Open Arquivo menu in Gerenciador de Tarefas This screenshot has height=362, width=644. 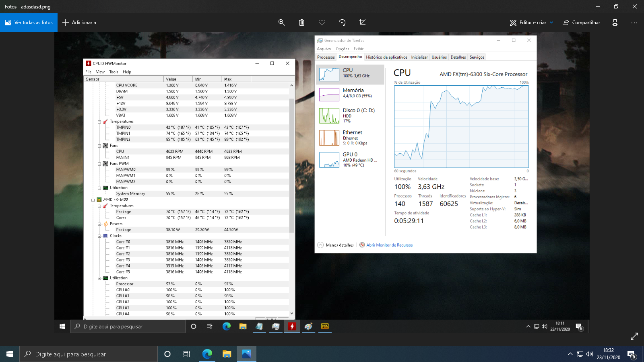[324, 49]
